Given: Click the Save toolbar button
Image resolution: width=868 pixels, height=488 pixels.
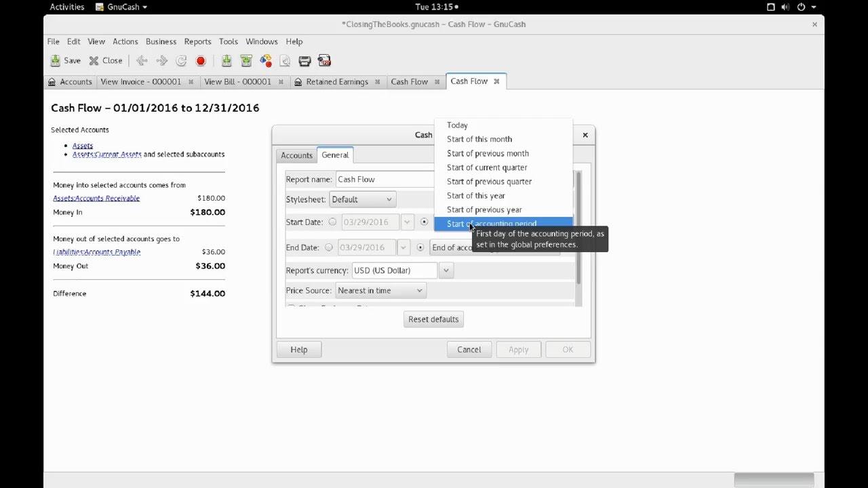Looking at the screenshot, I should (x=66, y=60).
